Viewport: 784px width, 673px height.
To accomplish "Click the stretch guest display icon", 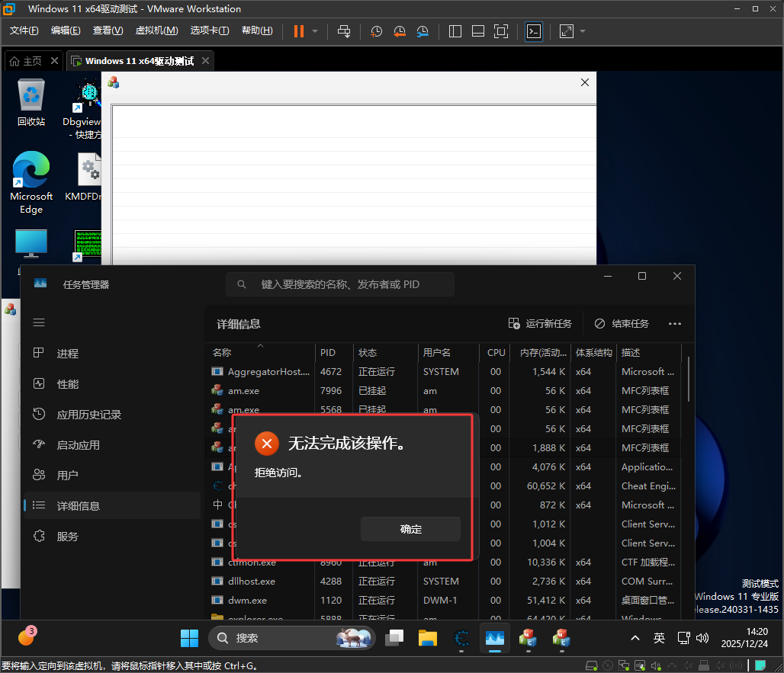I will [567, 31].
